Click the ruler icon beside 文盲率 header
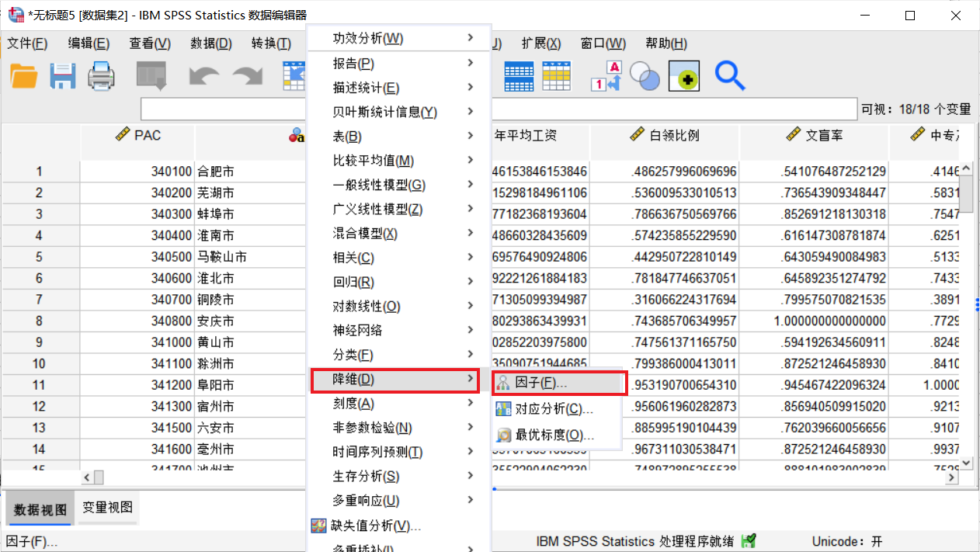The image size is (980, 552). coord(793,135)
